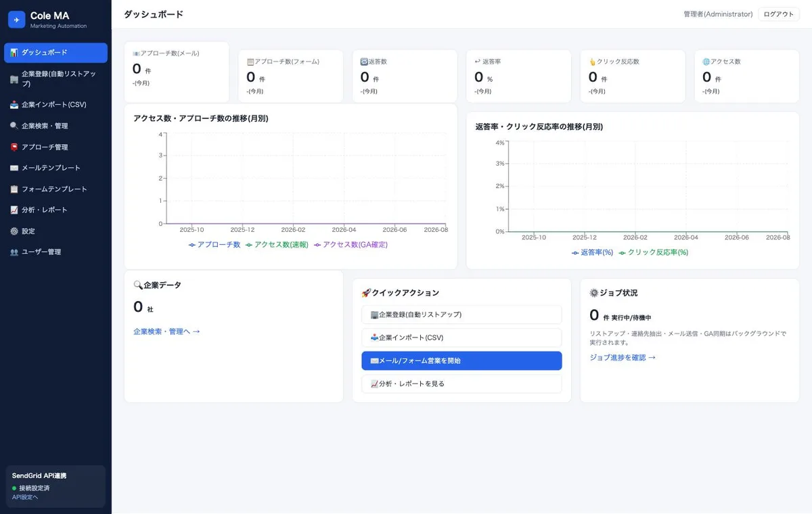
Task: Click the clipboard icon beside フォームテンプレート
Action: [x=14, y=189]
